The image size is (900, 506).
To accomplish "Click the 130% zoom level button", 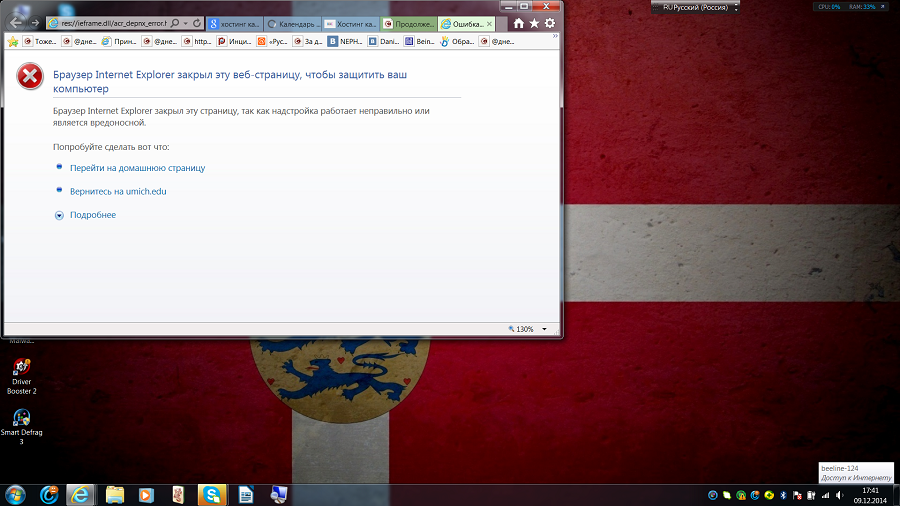I will click(521, 329).
